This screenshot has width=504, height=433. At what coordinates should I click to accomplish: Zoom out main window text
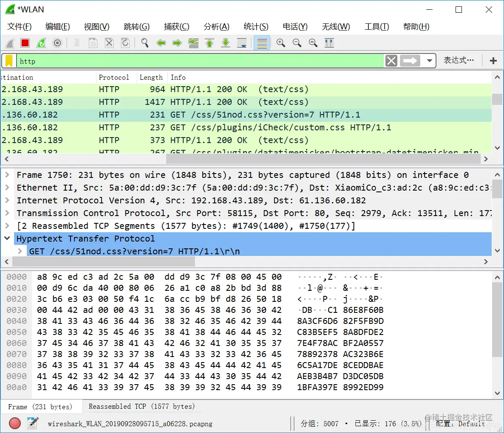(297, 43)
